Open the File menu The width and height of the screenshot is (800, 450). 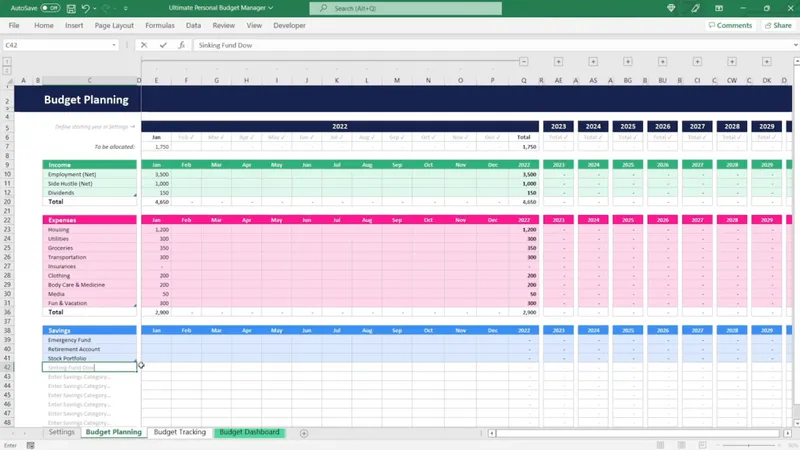coord(14,26)
